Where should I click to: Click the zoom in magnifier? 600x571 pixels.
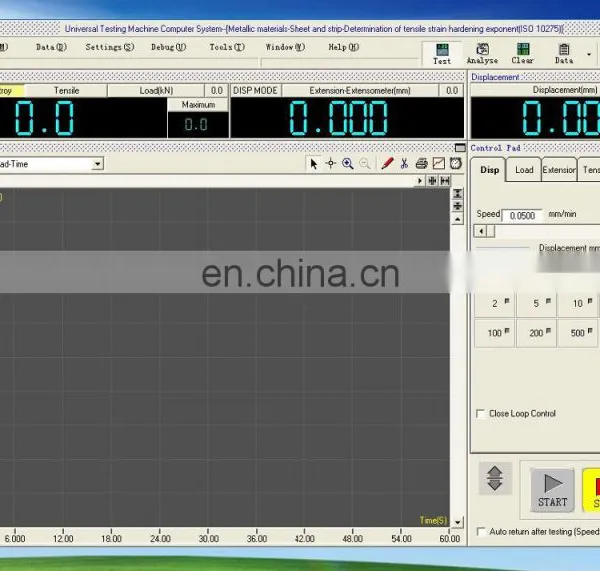click(x=347, y=164)
